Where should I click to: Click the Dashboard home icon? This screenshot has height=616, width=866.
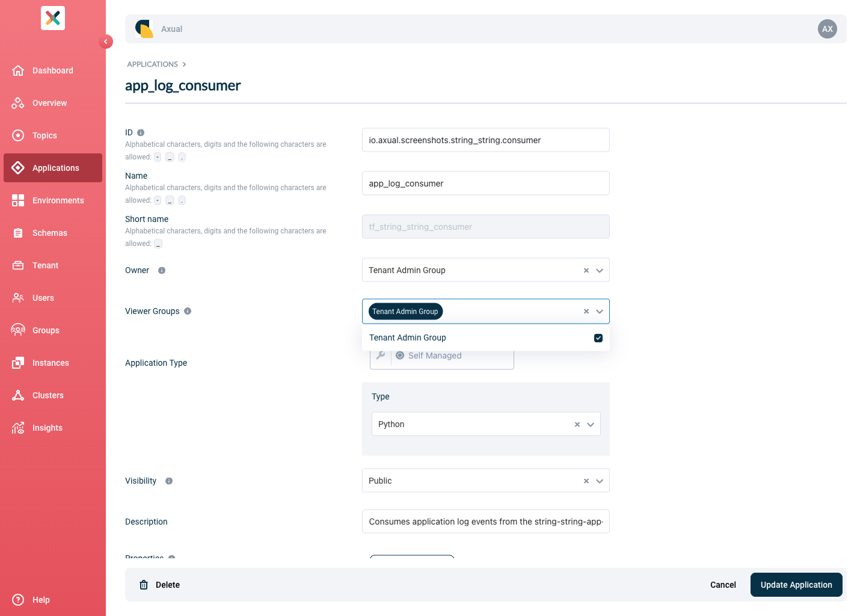tap(18, 70)
